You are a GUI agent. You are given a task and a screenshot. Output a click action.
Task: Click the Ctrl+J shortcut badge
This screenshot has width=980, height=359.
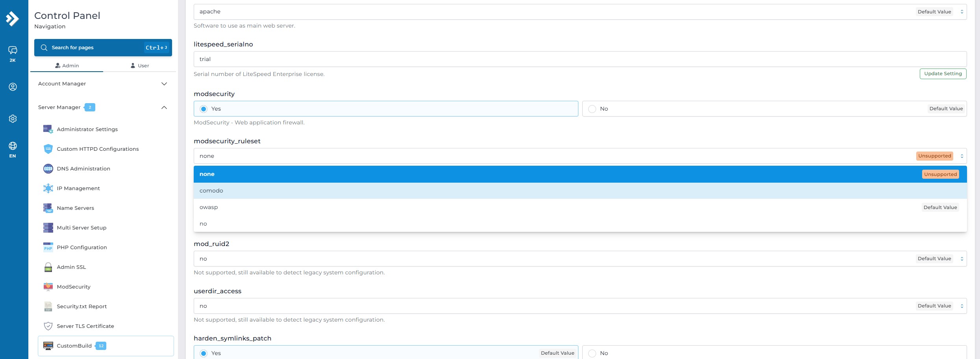click(156, 48)
